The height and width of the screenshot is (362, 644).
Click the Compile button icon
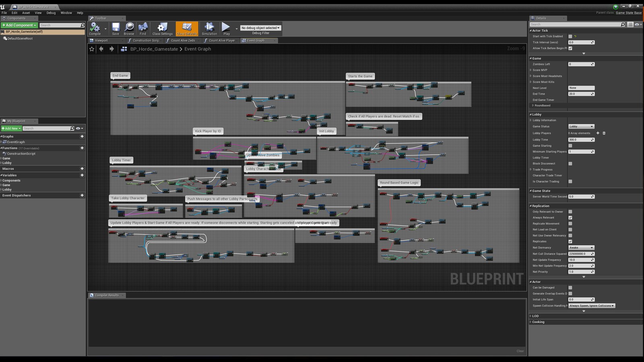95,27
